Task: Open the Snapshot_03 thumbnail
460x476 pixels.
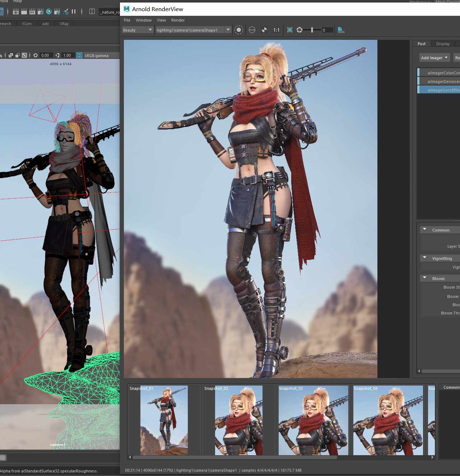Action: [x=313, y=420]
